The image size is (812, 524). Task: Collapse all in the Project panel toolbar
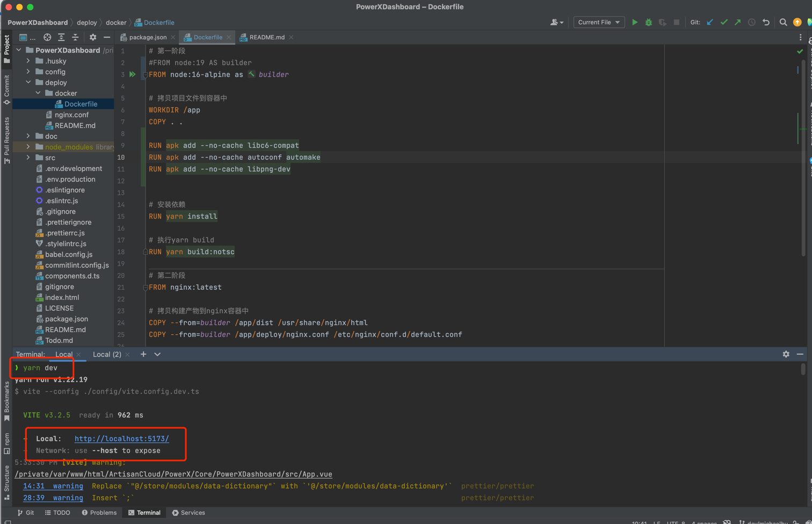coord(75,37)
